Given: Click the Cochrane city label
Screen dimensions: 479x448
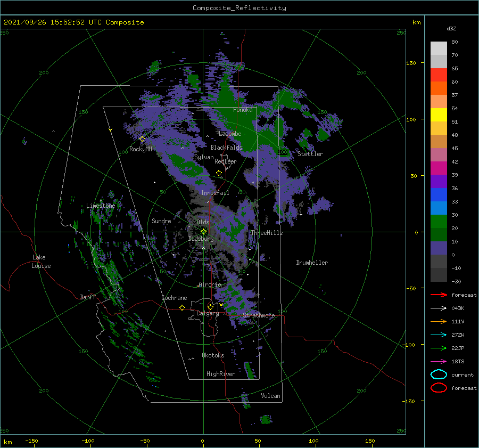Looking at the screenshot, I should pos(174,298).
